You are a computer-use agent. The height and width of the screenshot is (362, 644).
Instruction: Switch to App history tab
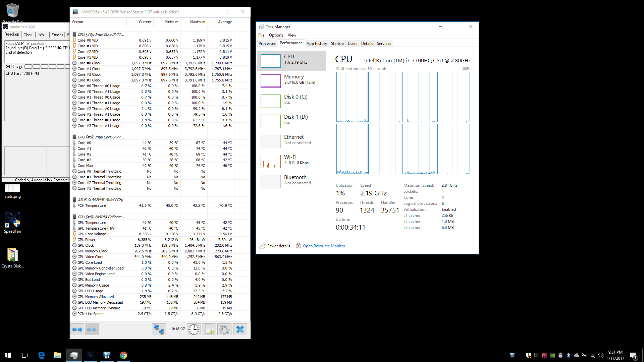pyautogui.click(x=317, y=44)
